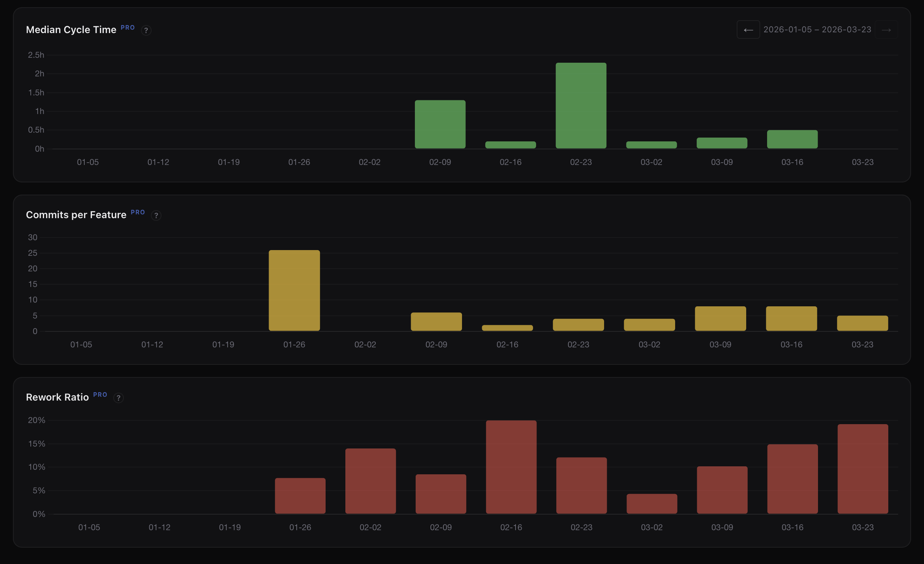Open the Median Cycle Time help tooltip
This screenshot has width=924, height=564.
coord(146,30)
